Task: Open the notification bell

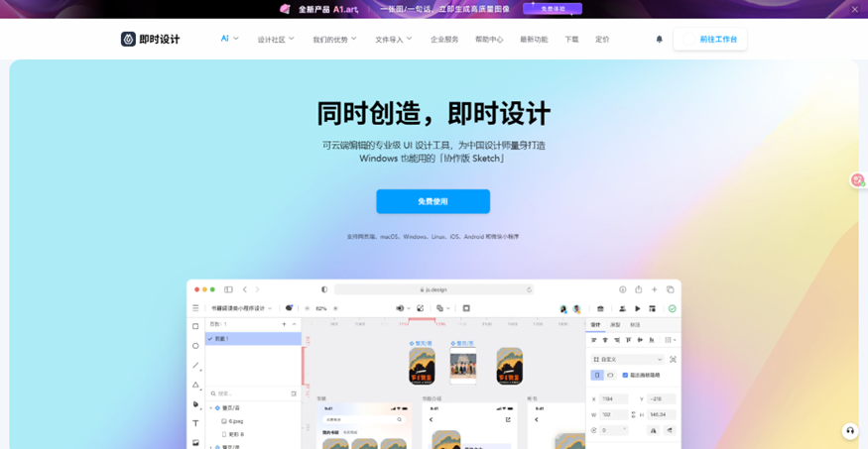Action: click(659, 40)
